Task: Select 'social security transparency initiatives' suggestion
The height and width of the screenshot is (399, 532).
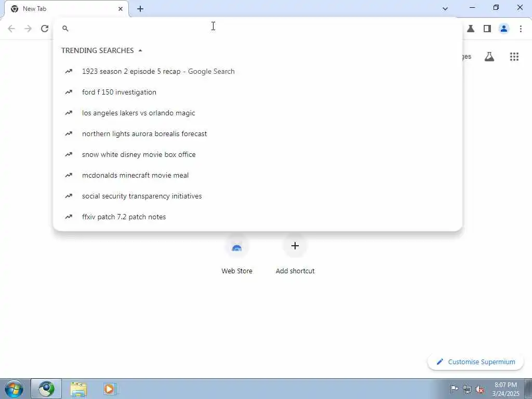Action: click(x=258, y=196)
